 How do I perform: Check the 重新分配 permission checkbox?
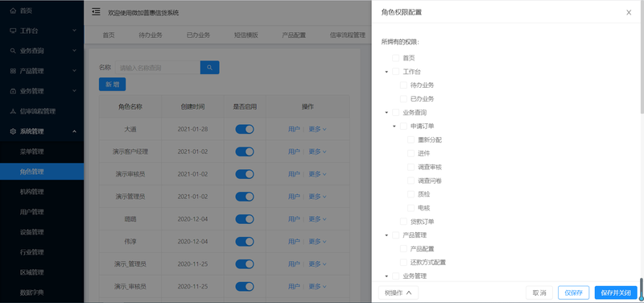point(411,139)
